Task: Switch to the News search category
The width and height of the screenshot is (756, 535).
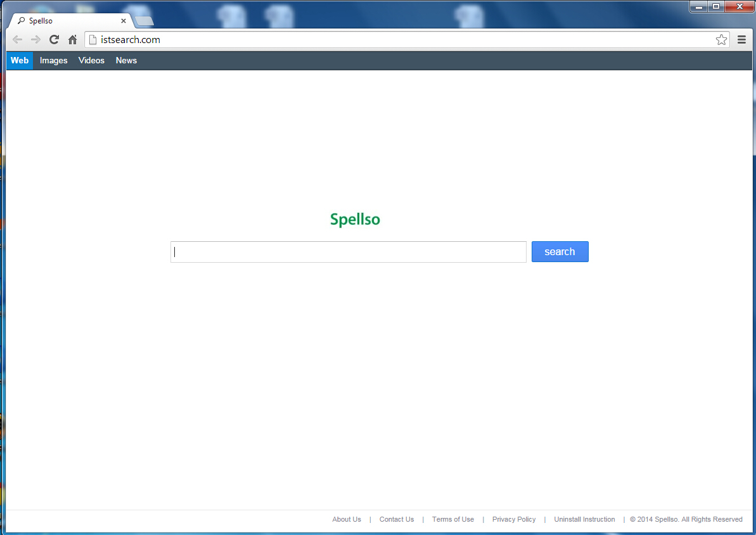Action: pyautogui.click(x=126, y=60)
